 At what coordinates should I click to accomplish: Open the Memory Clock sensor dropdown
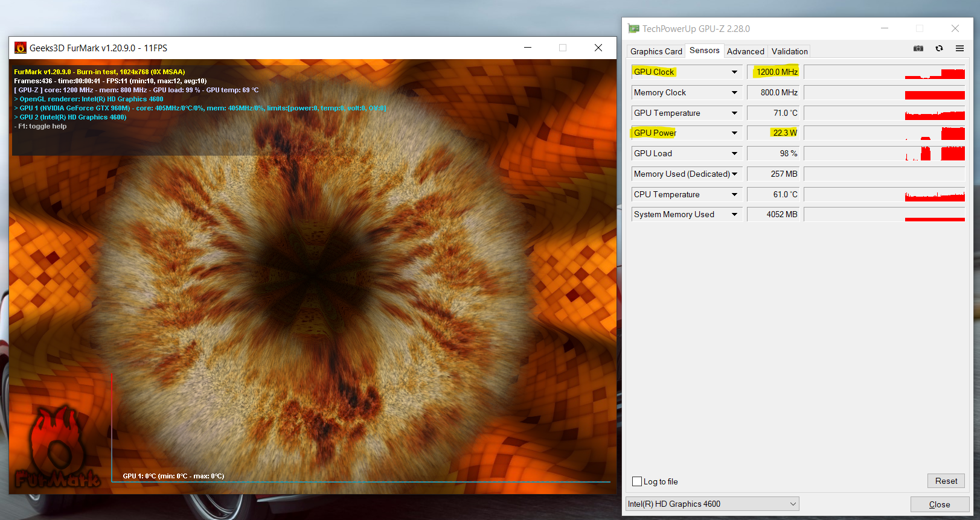coord(734,92)
